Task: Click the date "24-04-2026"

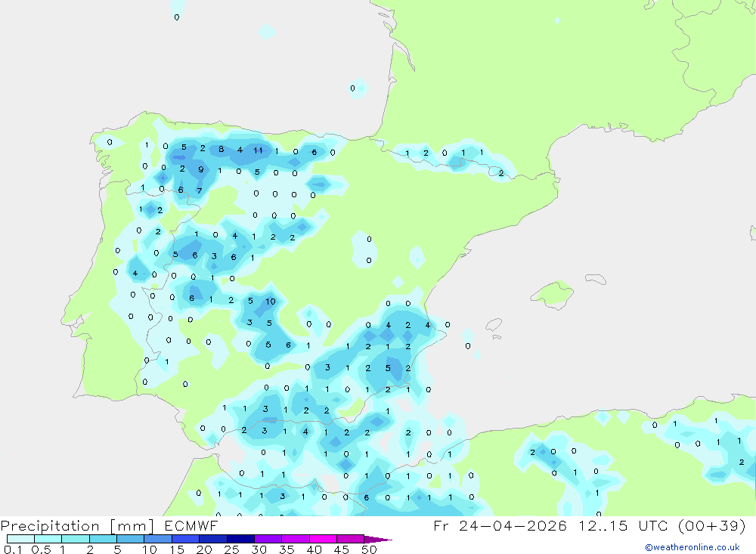Action: pyautogui.click(x=513, y=525)
